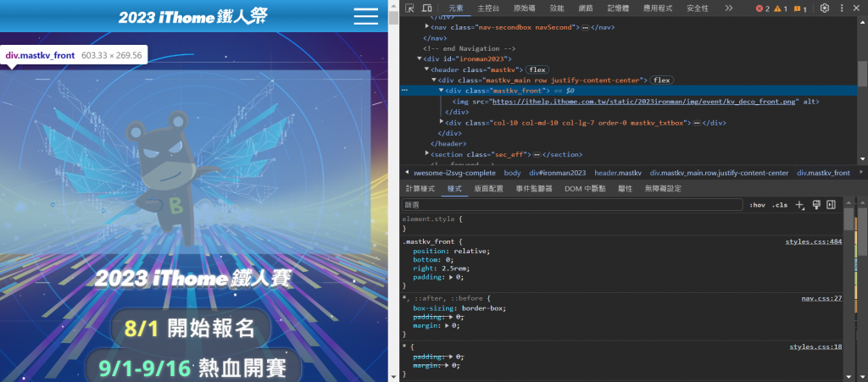Select header.mastkv in the breadcrumb trail

click(x=618, y=173)
